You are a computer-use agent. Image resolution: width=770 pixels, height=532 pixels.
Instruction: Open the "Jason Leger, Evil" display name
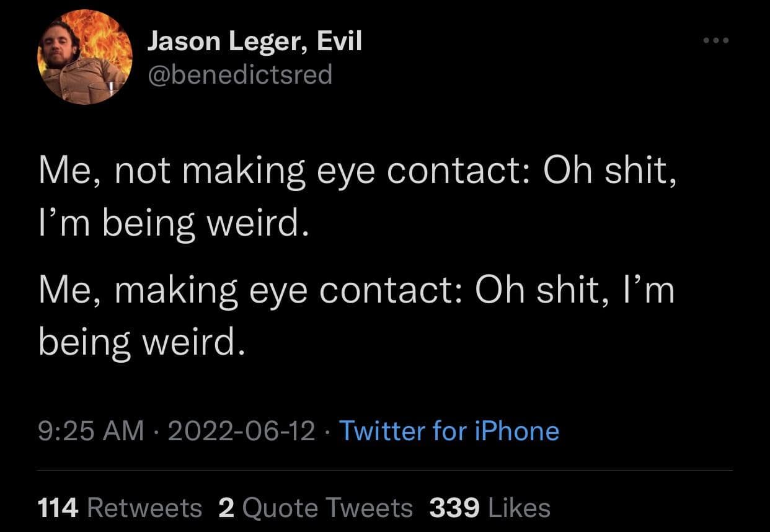click(254, 43)
